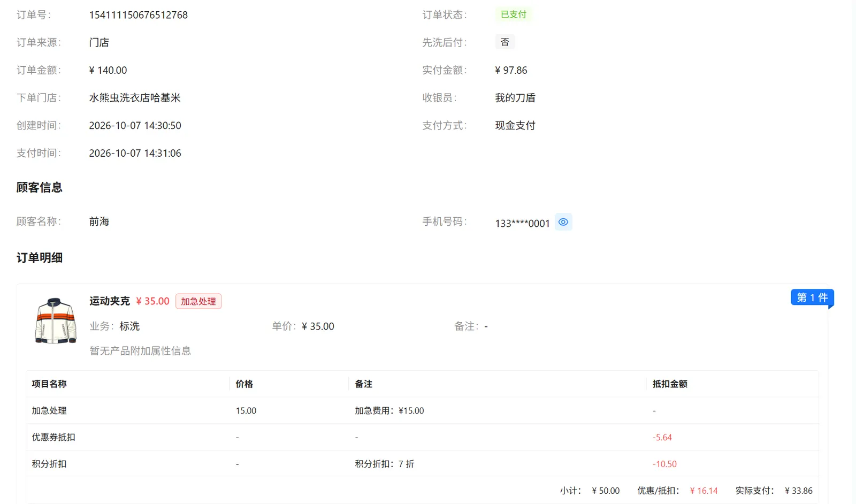Select order number 154111150676512768

coord(139,15)
